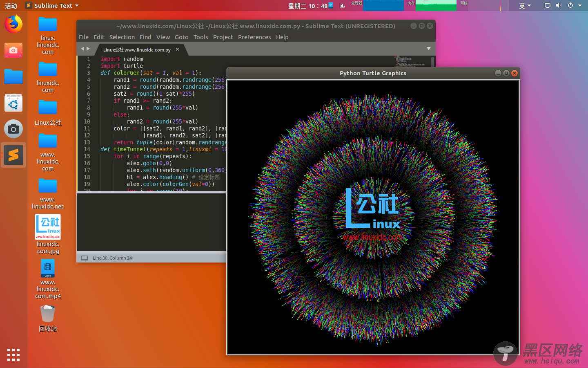The height and width of the screenshot is (368, 588).
Task: Click the Line 30, Column 24 status text
Action: point(112,258)
